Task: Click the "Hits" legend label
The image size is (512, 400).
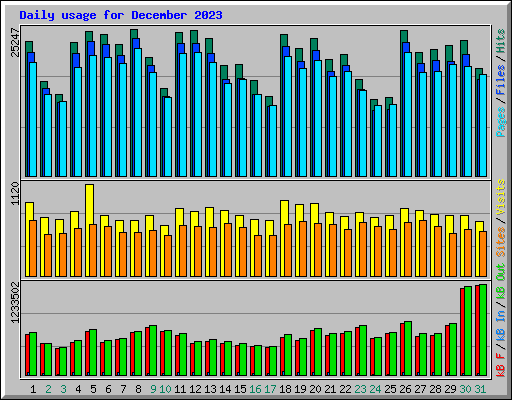Action: (500, 41)
